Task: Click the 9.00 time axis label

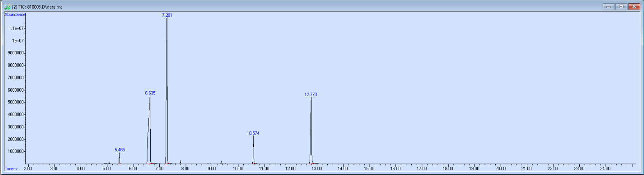Action: 211,168
